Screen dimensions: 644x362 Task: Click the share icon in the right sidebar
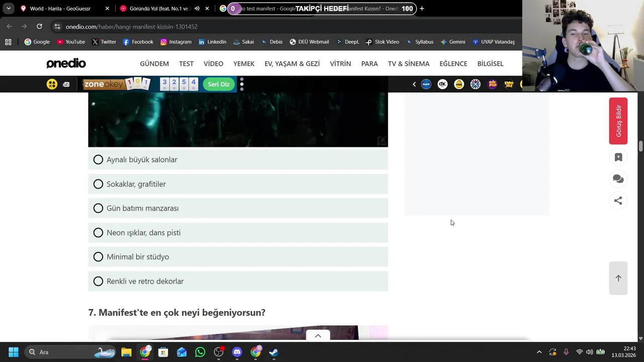618,201
